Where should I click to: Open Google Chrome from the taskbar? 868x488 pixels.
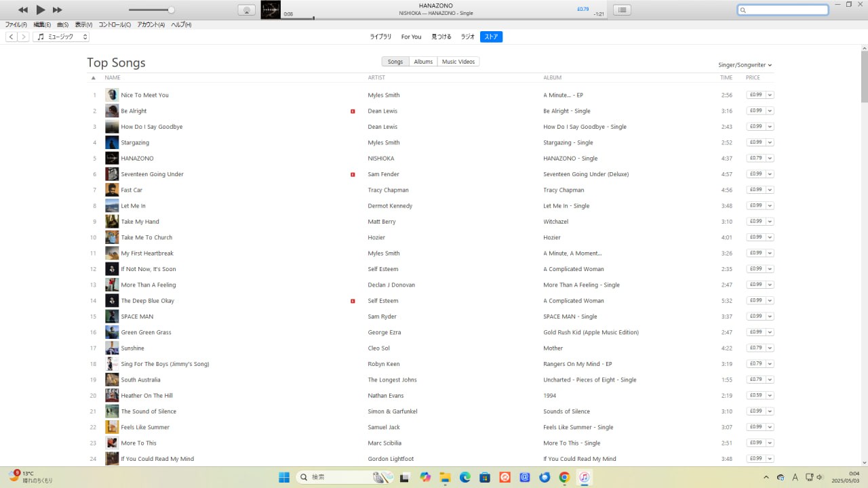pos(564,477)
